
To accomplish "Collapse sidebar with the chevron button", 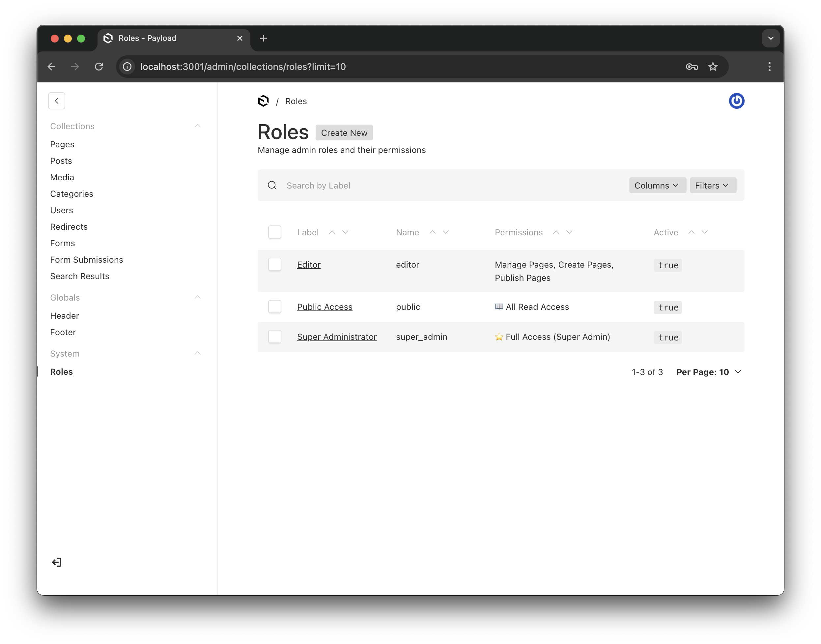I will click(x=57, y=101).
